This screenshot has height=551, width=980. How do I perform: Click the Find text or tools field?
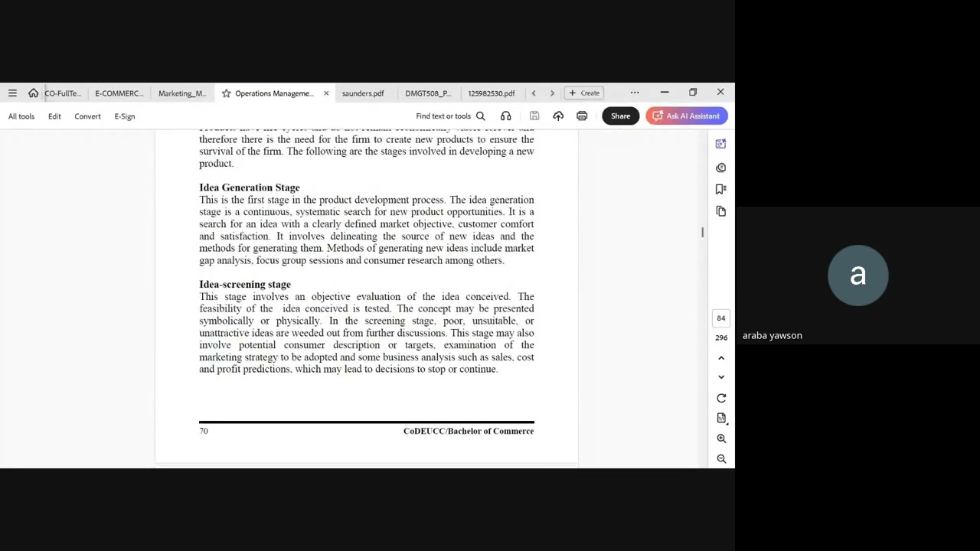(450, 116)
